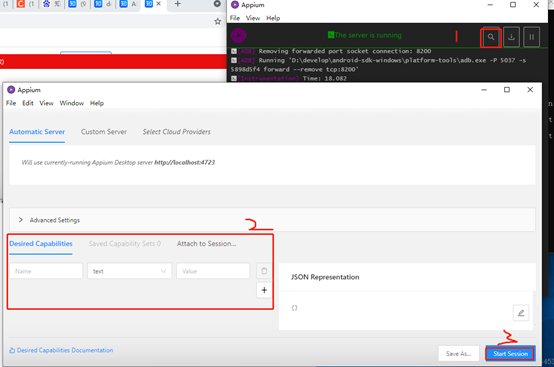This screenshot has width=554, height=367.
Task: Add a new capability row with plus
Action: click(x=264, y=290)
